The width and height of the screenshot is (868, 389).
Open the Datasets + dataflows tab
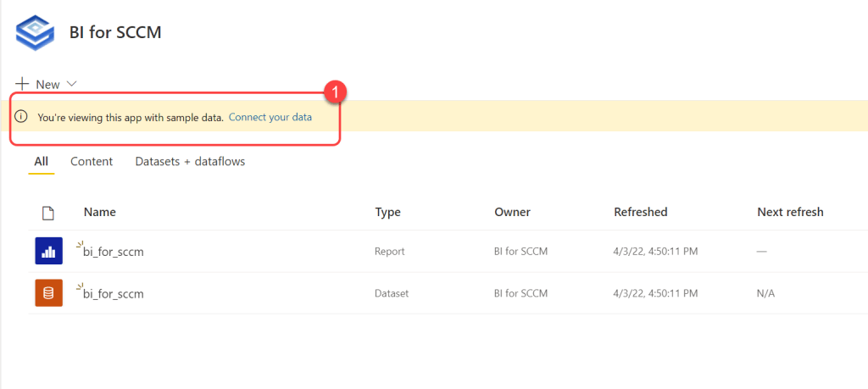click(190, 161)
